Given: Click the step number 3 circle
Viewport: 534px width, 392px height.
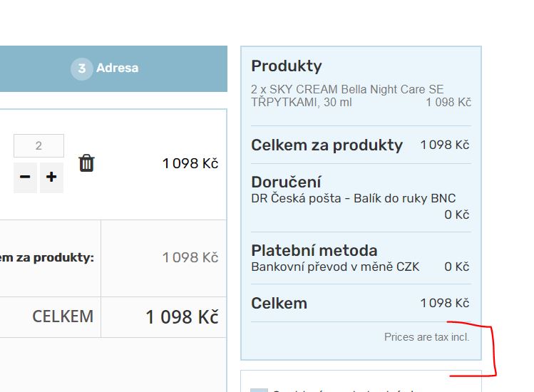Looking at the screenshot, I should [x=82, y=68].
